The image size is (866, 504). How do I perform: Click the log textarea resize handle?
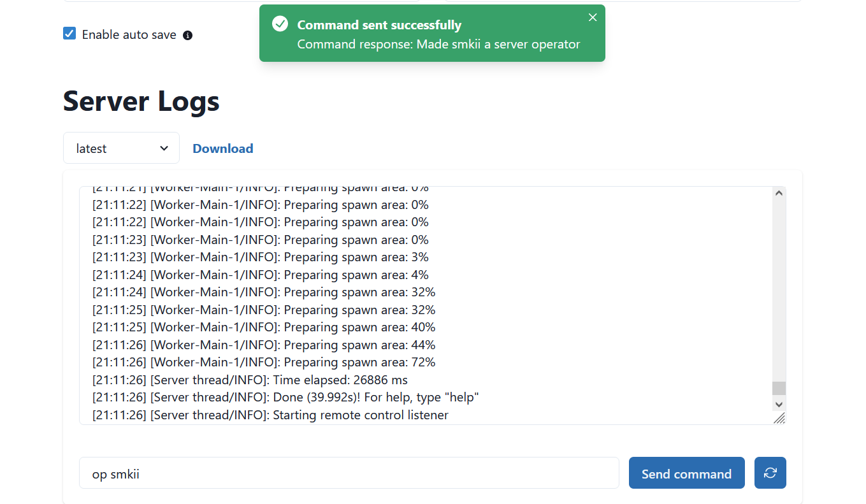click(x=779, y=418)
